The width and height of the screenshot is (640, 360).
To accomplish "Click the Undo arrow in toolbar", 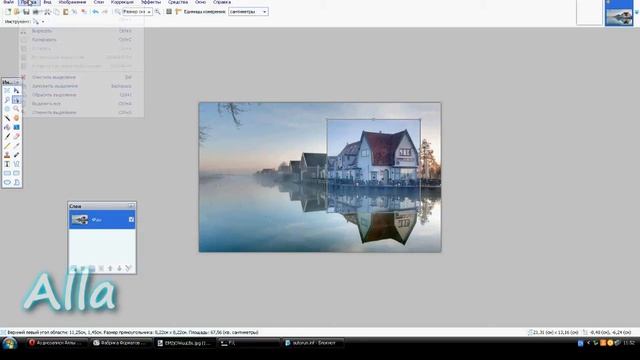I will [95, 12].
